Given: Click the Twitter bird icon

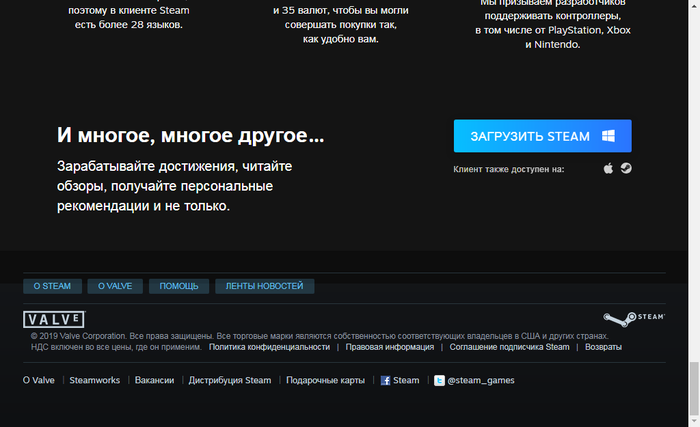Looking at the screenshot, I should [439, 381].
